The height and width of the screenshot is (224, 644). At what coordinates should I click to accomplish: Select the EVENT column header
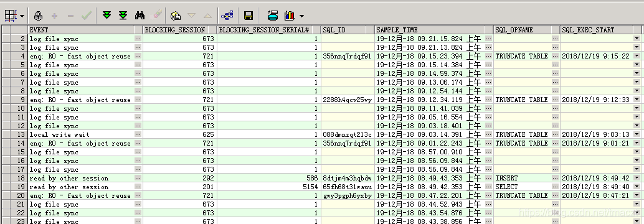[x=85, y=30]
